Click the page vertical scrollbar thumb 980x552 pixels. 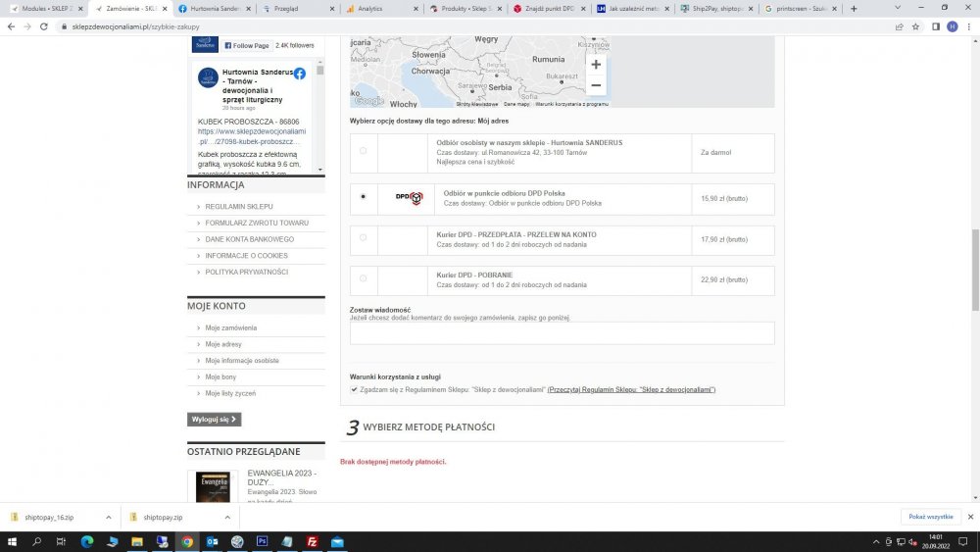975,270
